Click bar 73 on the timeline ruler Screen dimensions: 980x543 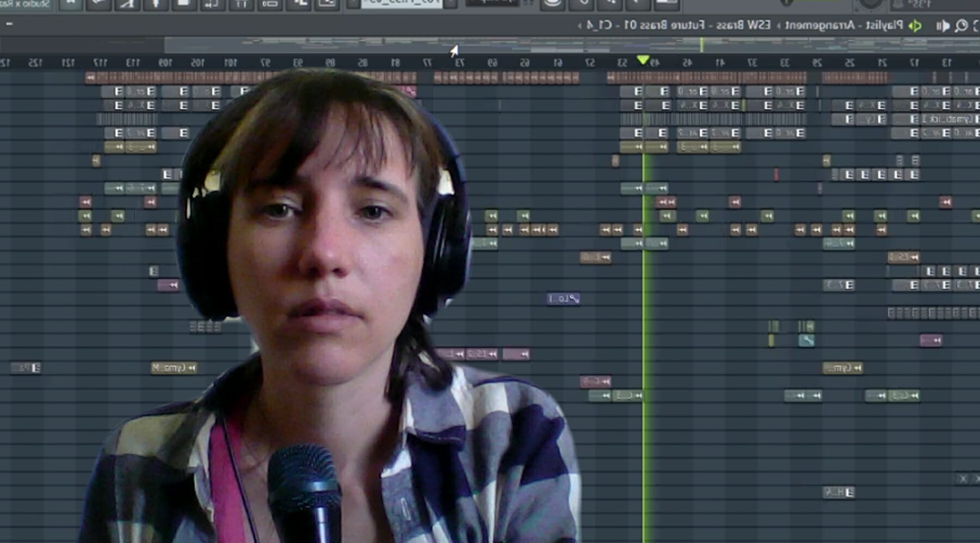tap(460, 63)
